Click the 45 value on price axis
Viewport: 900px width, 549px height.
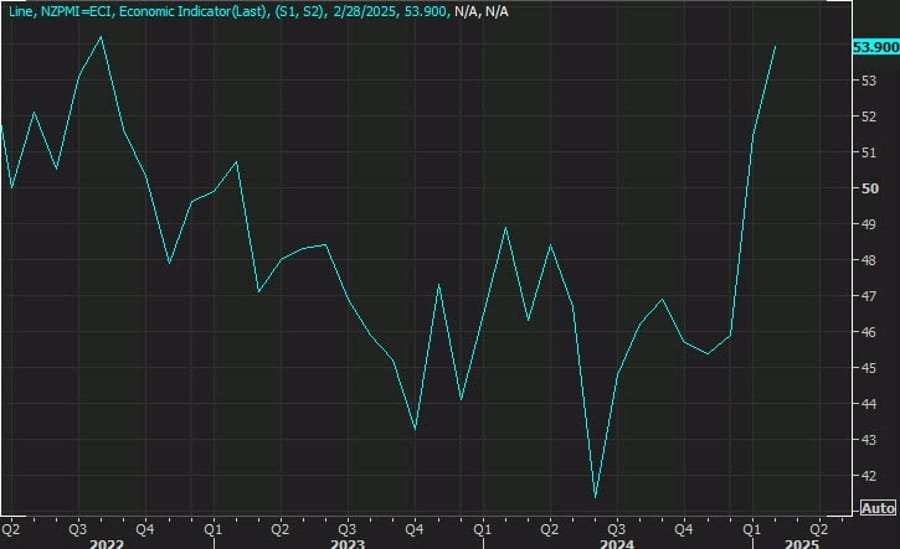tap(870, 368)
